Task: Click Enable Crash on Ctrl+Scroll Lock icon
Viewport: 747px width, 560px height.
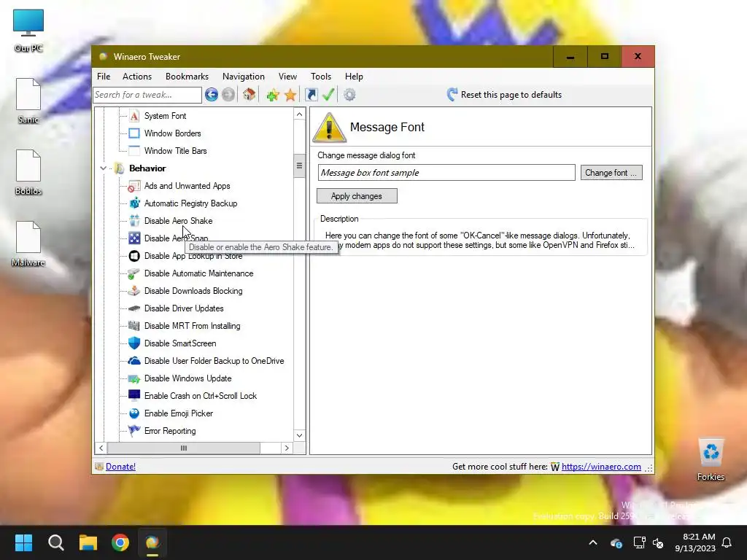Action: click(x=134, y=396)
